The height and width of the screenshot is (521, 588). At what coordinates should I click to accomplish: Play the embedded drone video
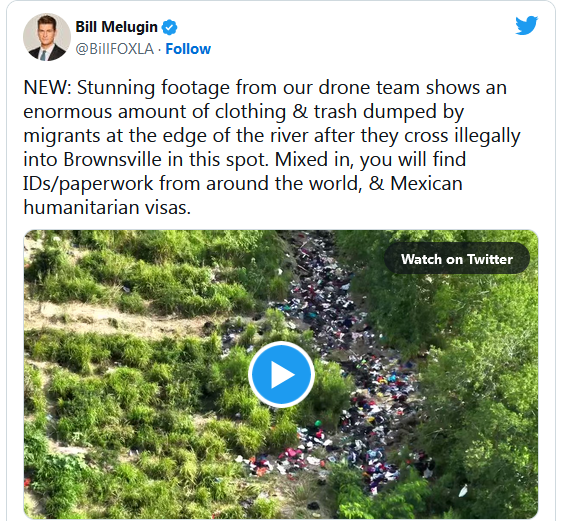point(281,374)
